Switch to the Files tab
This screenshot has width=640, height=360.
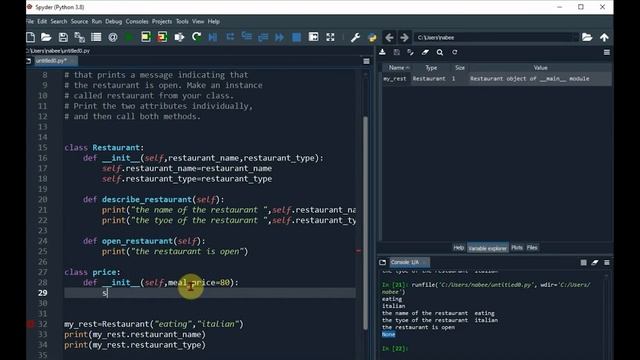532,248
